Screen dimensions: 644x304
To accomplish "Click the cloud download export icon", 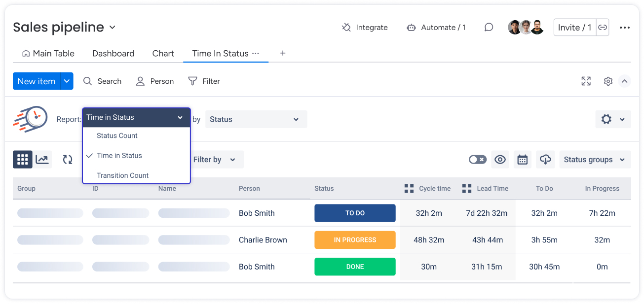I will pos(545,160).
